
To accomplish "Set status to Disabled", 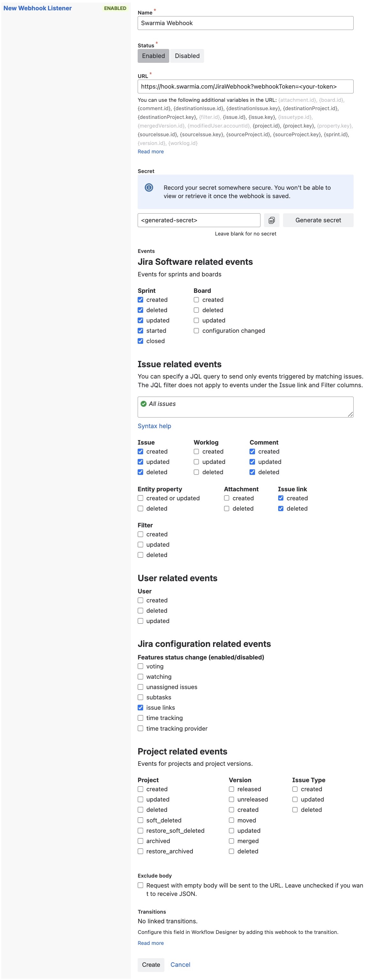I will pyautogui.click(x=187, y=56).
